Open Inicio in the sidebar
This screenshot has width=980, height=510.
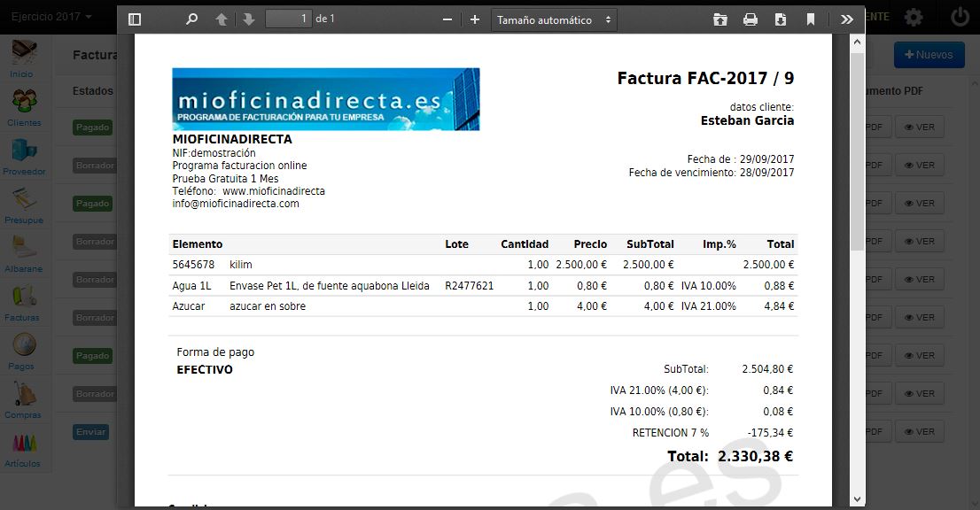click(x=24, y=58)
